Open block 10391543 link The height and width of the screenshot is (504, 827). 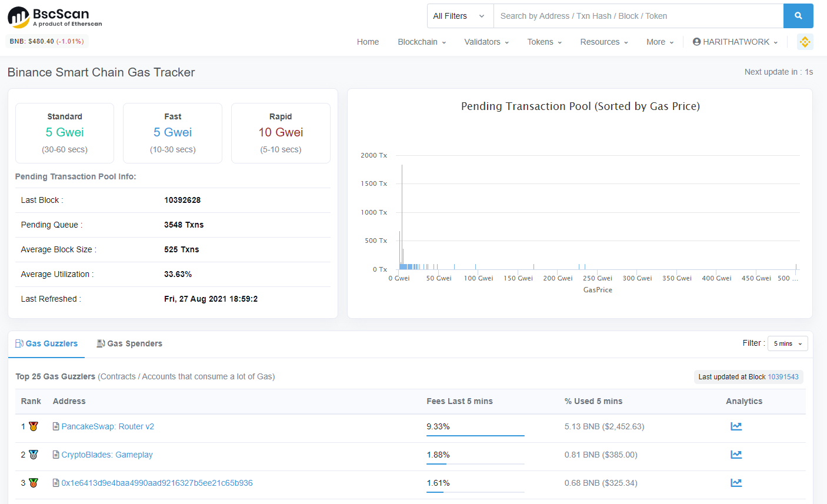click(x=783, y=377)
